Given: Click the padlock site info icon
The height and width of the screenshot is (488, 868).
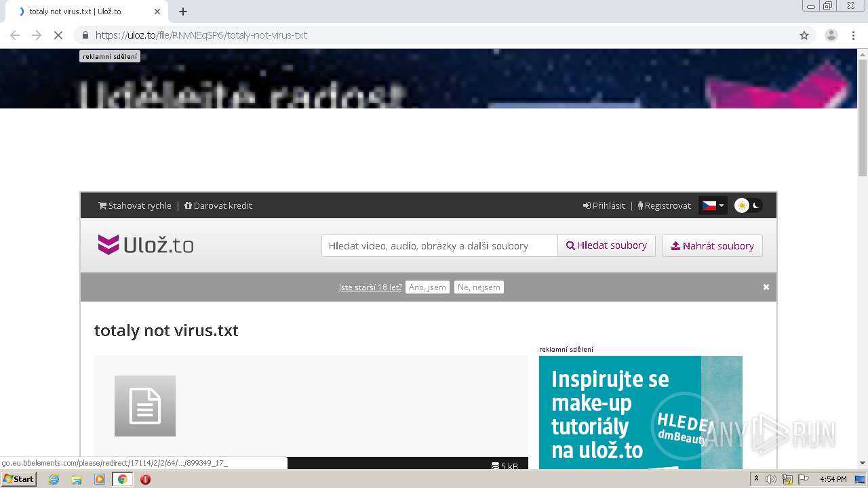Looking at the screenshot, I should click(85, 35).
